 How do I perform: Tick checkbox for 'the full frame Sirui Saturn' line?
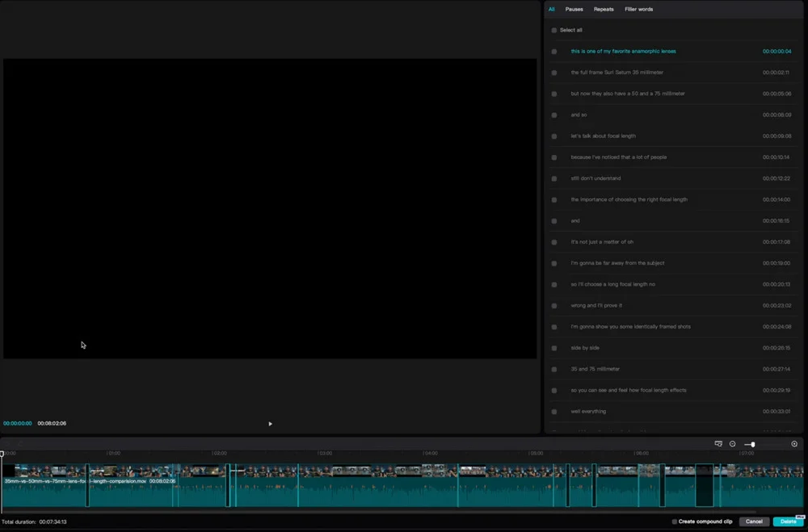pyautogui.click(x=554, y=73)
